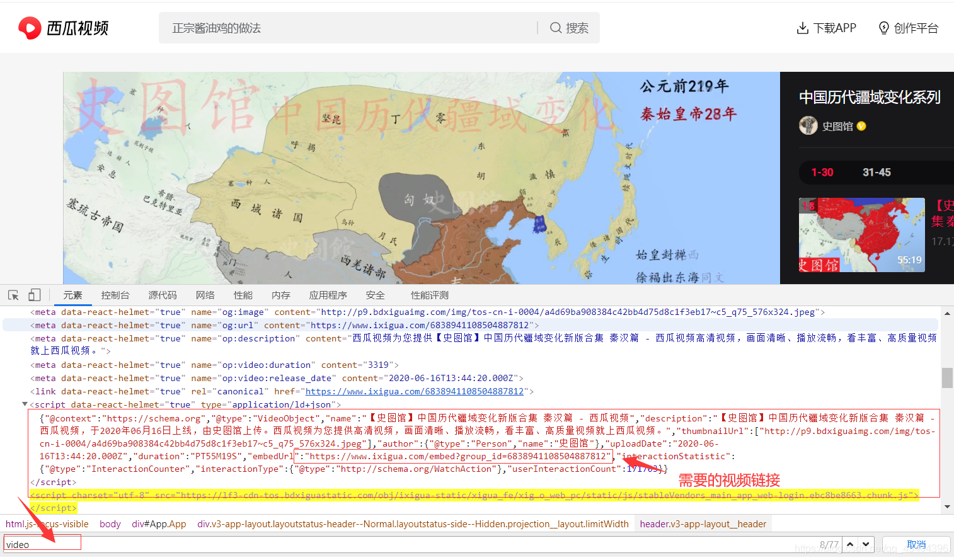Click the highlighted script charset line
Image resolution: width=954 pixels, height=560 pixels.
474,495
